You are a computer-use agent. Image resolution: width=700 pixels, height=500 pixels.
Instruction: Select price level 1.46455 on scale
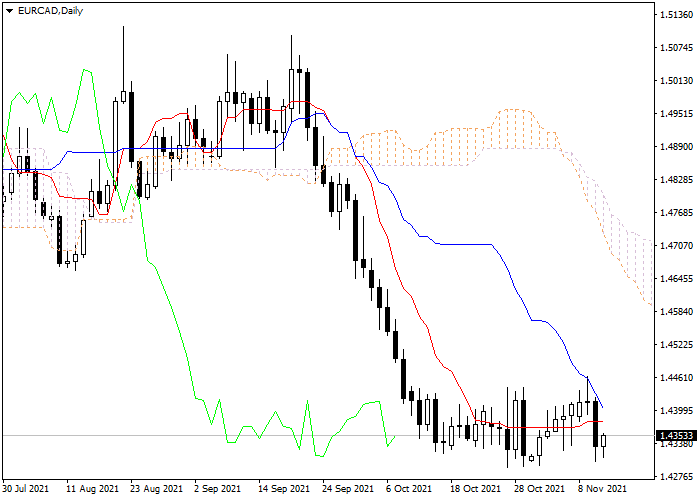coord(676,279)
